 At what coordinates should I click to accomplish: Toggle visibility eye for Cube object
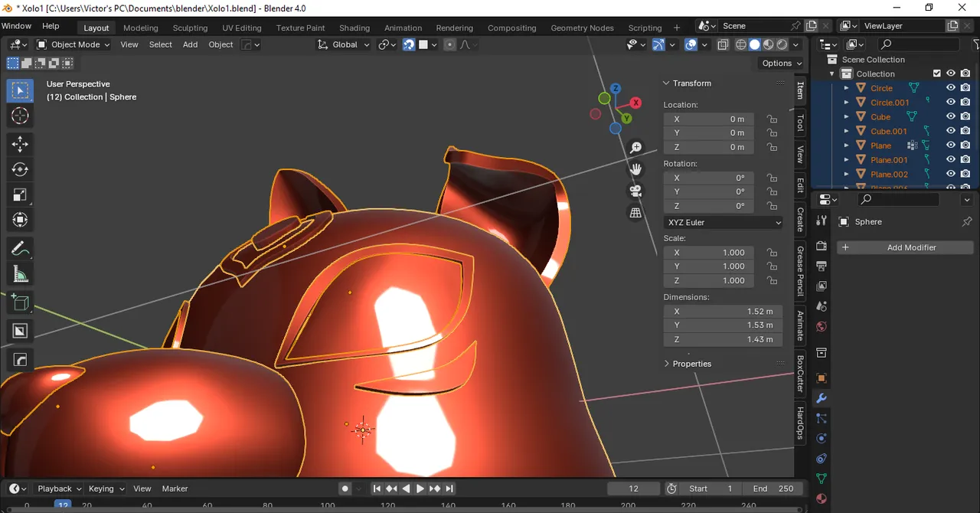(951, 117)
